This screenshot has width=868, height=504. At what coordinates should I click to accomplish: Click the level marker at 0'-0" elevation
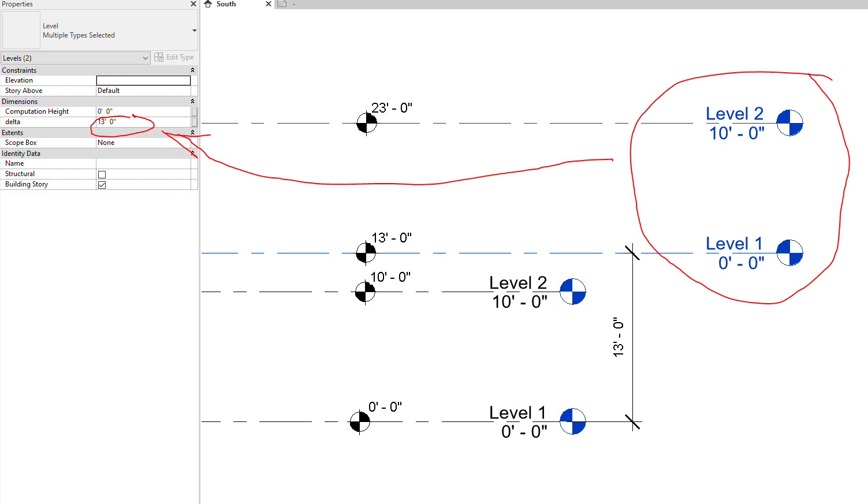pyautogui.click(x=359, y=421)
